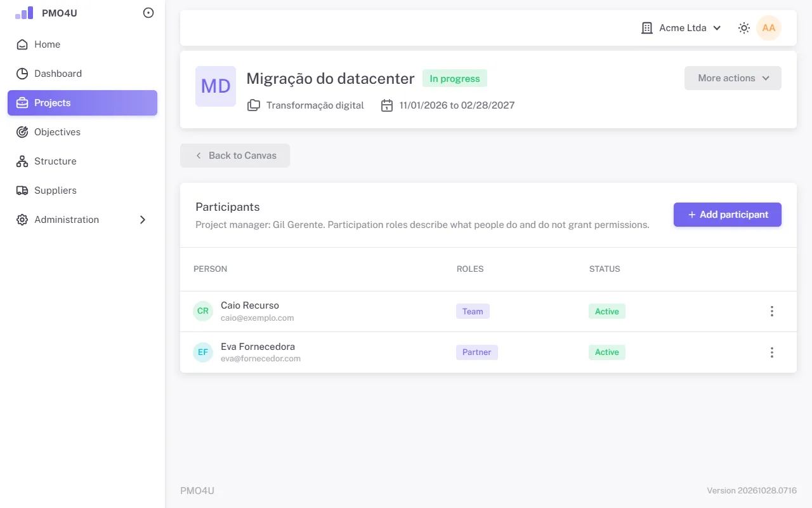Click the PERSON column header
The width and height of the screenshot is (812, 508).
211,269
